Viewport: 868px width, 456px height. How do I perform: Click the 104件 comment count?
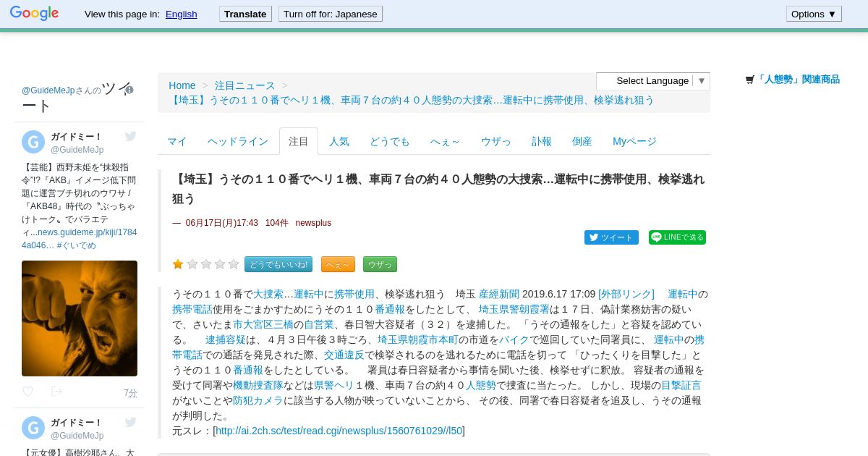click(x=277, y=223)
